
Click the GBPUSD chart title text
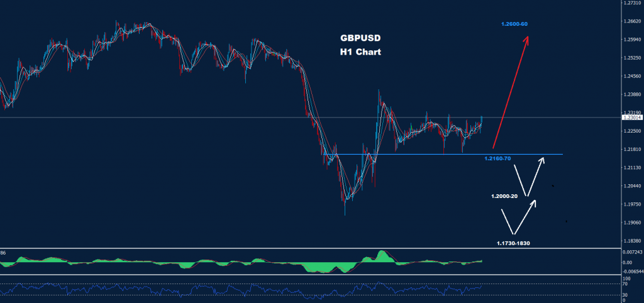(357, 38)
